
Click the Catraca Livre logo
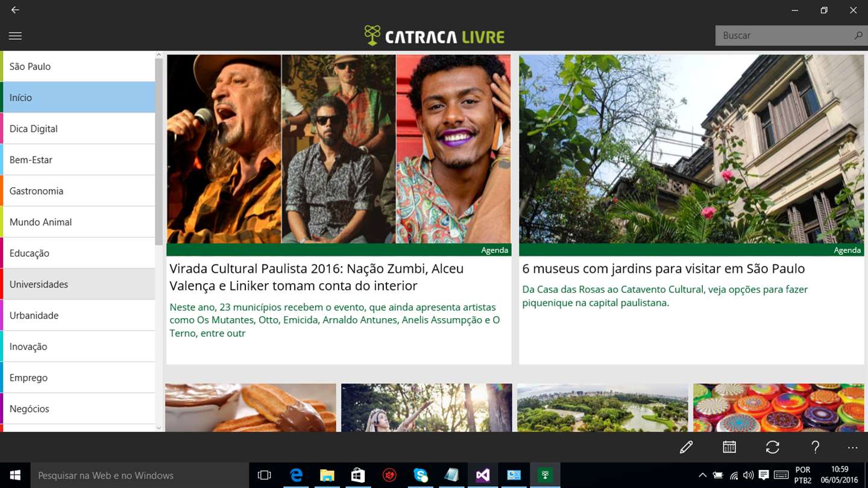tap(434, 36)
